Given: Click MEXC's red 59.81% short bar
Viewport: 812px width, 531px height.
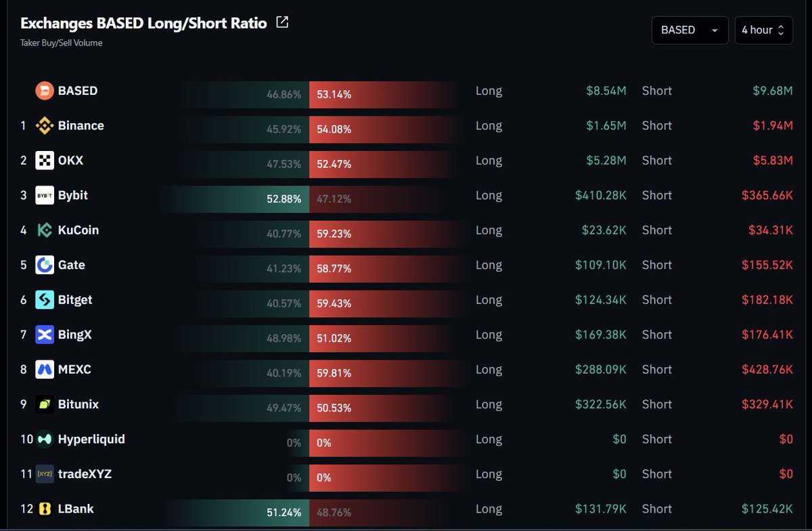Looking at the screenshot, I should click(387, 373).
